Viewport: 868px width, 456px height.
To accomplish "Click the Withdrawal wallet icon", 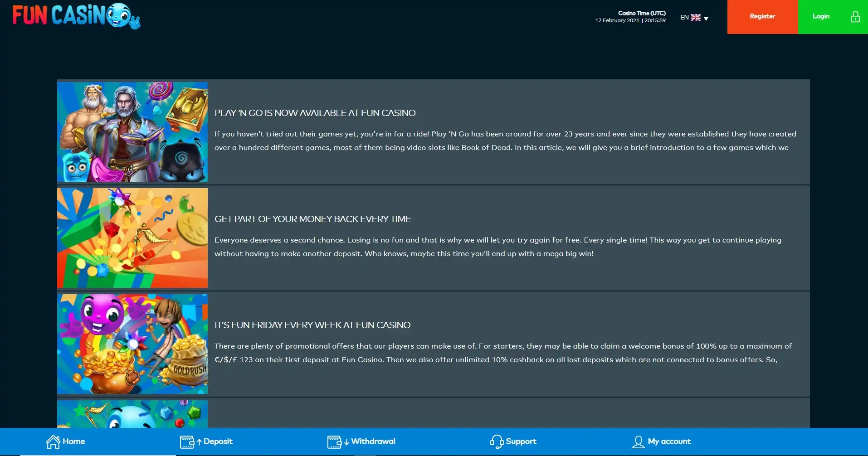I will [x=334, y=441].
